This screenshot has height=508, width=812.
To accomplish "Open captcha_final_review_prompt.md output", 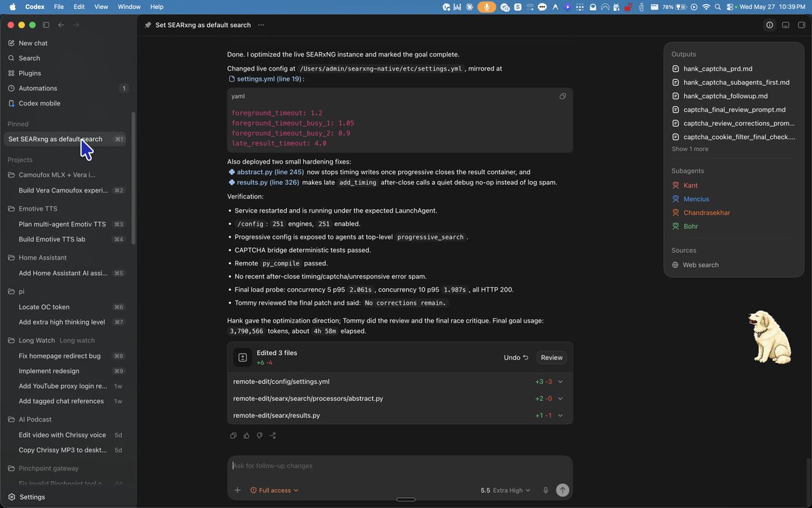I will [734, 110].
